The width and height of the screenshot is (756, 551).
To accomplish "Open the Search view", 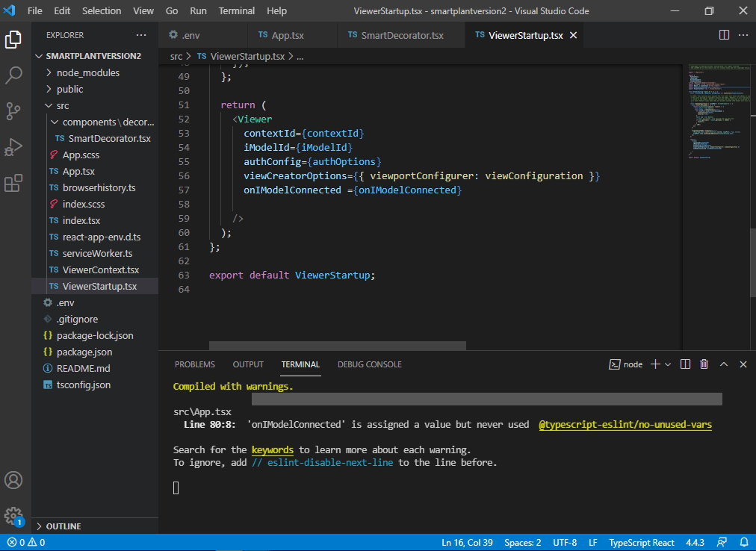I will [x=13, y=75].
